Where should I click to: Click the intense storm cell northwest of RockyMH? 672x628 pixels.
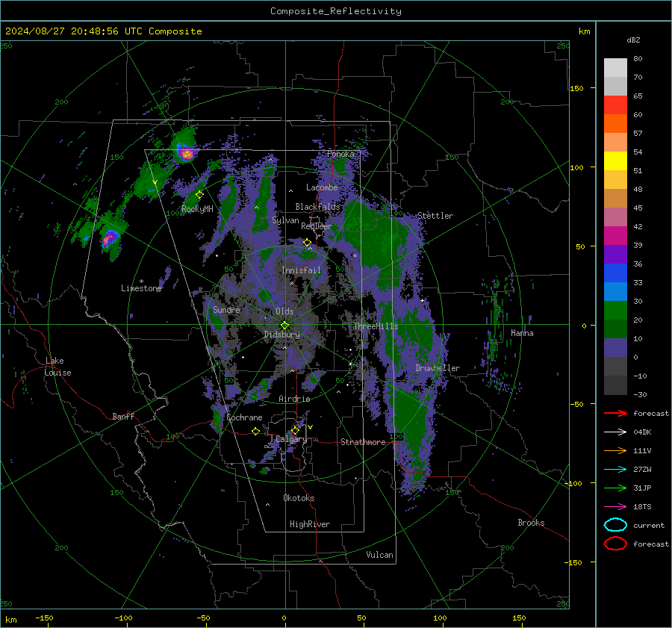[186, 152]
